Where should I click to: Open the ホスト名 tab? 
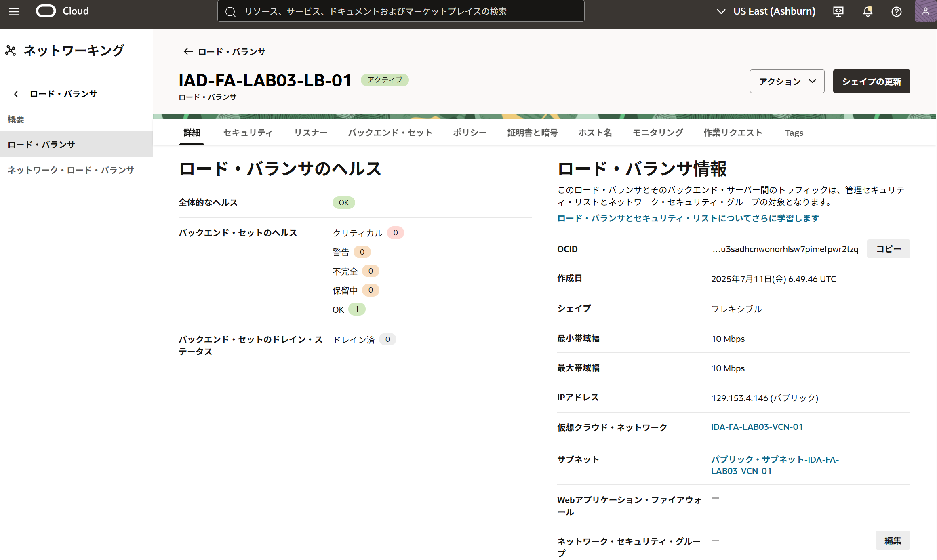click(x=595, y=133)
